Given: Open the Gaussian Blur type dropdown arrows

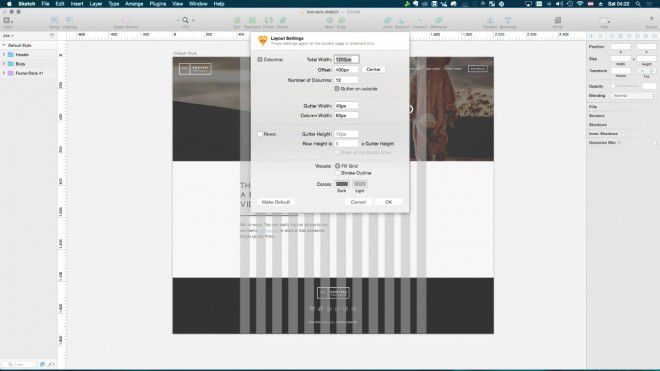Looking at the screenshot, I should click(x=619, y=143).
